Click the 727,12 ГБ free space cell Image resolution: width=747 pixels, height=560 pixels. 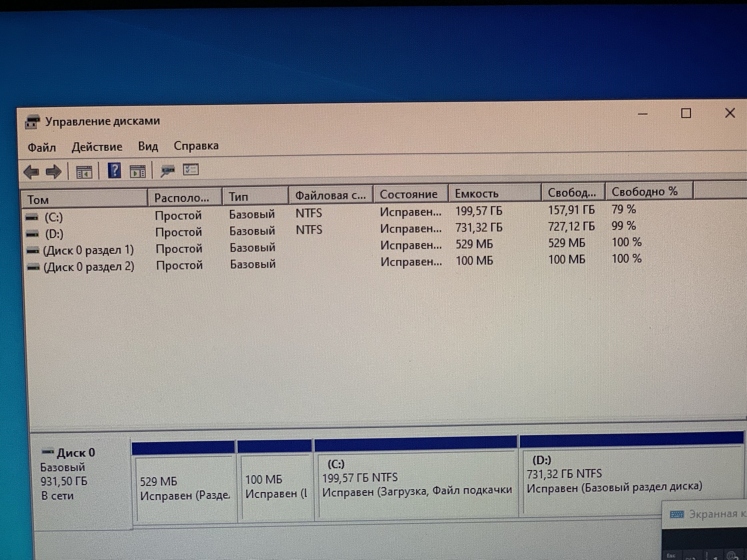coord(572,226)
